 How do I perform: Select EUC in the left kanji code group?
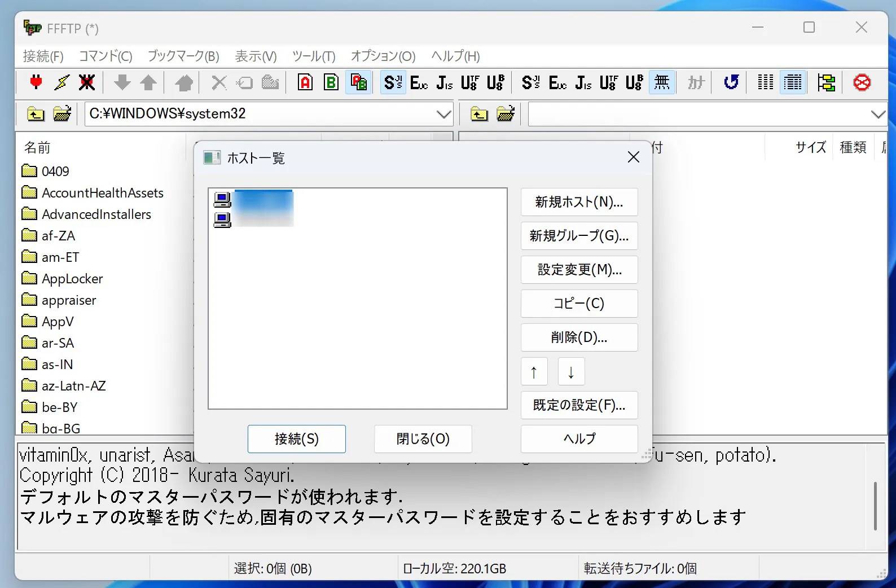click(x=419, y=82)
